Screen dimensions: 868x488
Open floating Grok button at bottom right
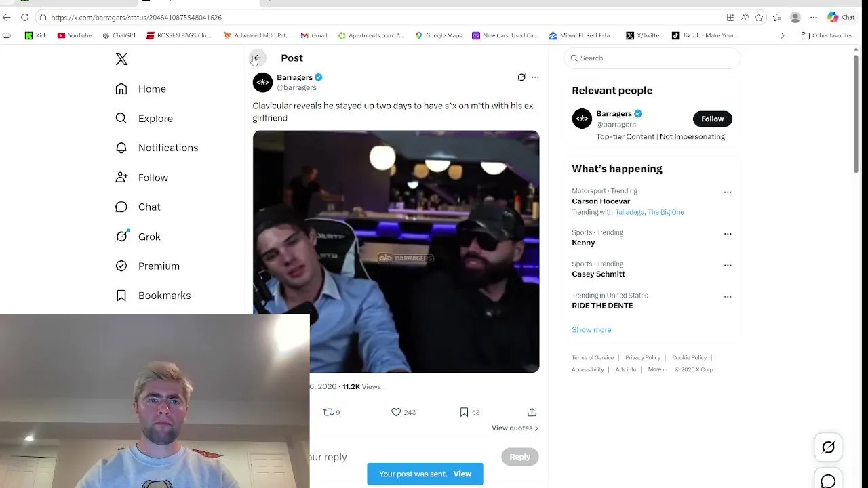click(x=828, y=447)
